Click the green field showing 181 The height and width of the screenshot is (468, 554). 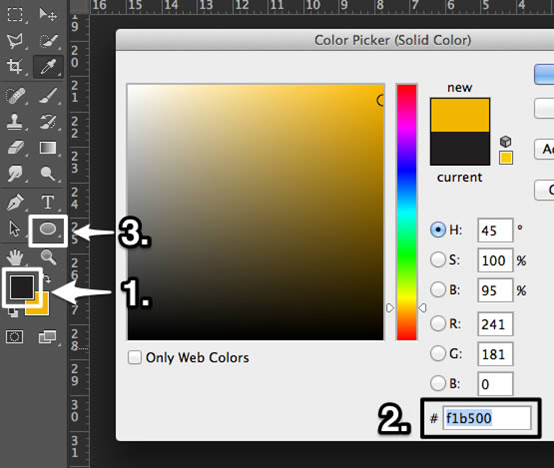pyautogui.click(x=495, y=354)
